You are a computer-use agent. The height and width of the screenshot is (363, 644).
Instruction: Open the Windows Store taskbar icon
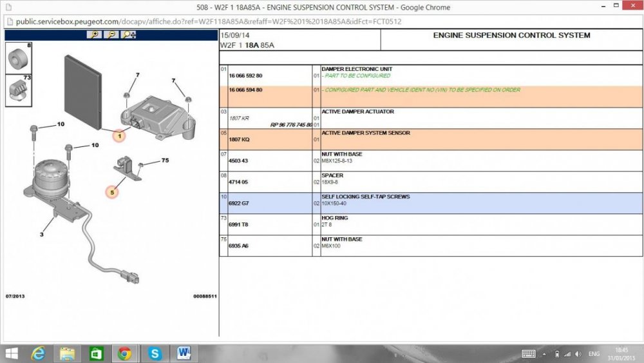[x=96, y=353]
